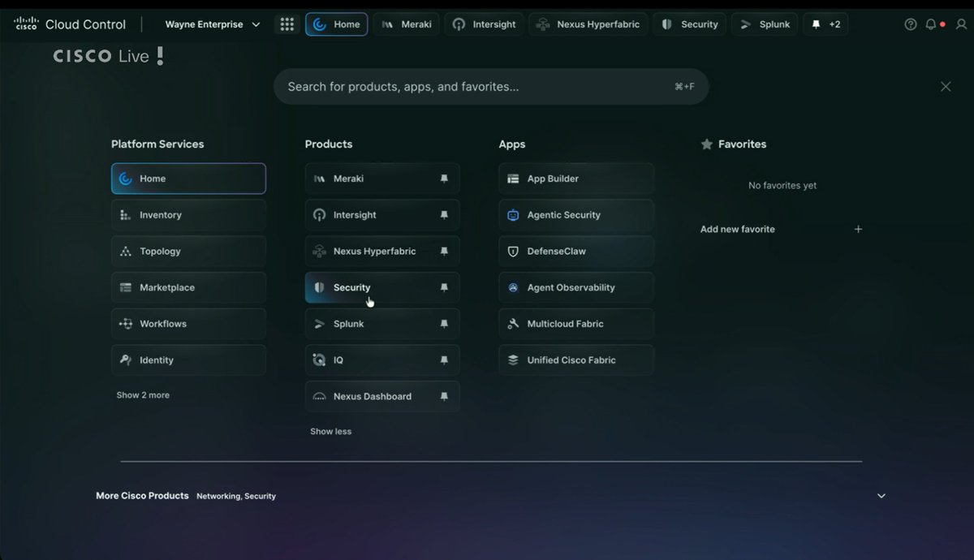Open the notifications bell icon
Viewport: 974px width, 560px height.
(x=933, y=24)
